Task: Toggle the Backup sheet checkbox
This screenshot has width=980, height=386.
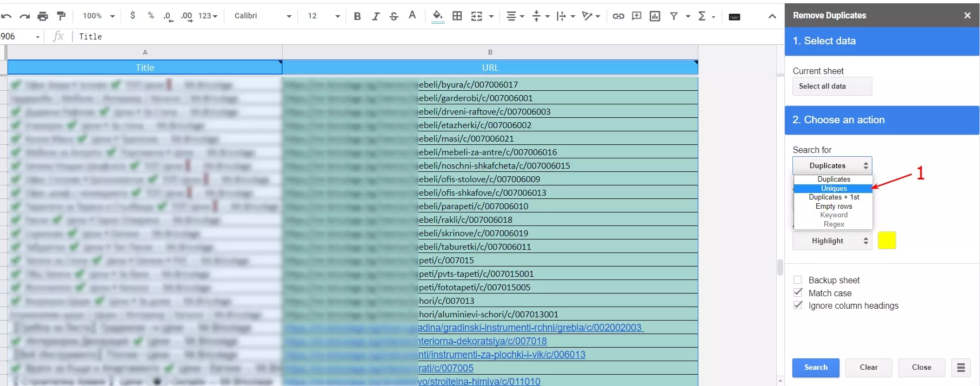Action: click(797, 279)
